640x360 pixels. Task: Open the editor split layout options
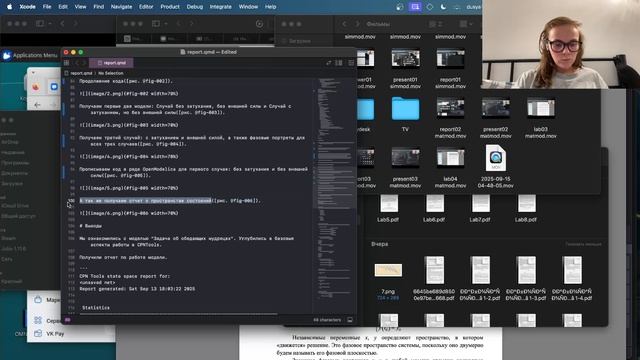click(339, 63)
